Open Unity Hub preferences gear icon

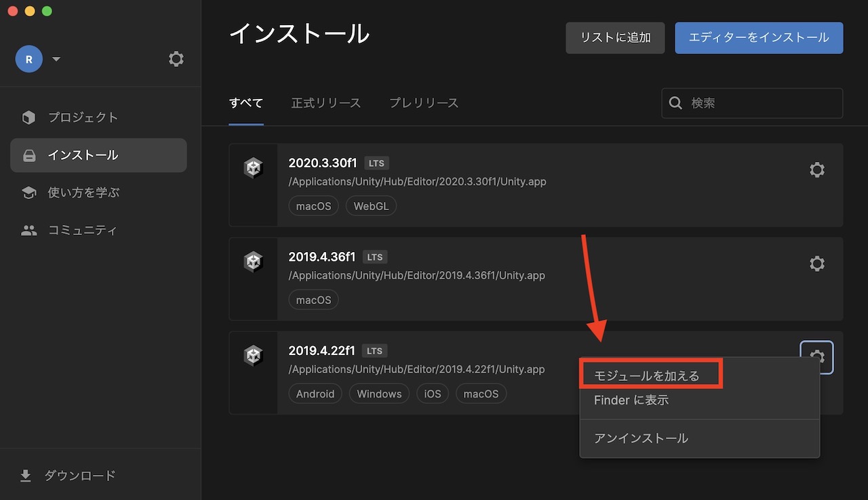point(176,59)
